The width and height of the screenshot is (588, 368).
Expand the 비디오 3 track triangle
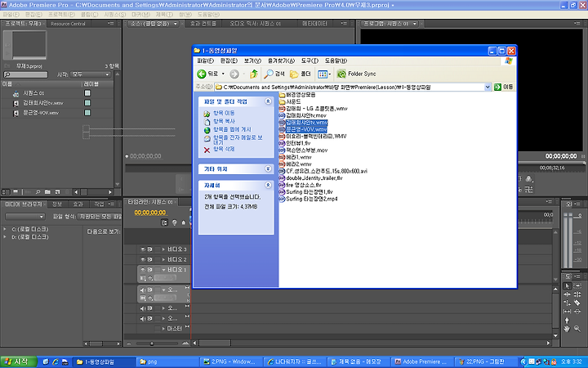point(163,249)
